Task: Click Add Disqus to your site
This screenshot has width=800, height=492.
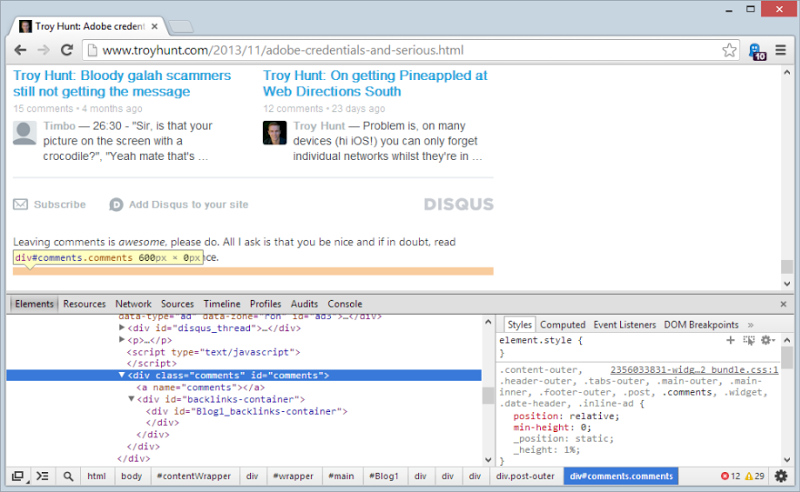Action: click(x=179, y=205)
